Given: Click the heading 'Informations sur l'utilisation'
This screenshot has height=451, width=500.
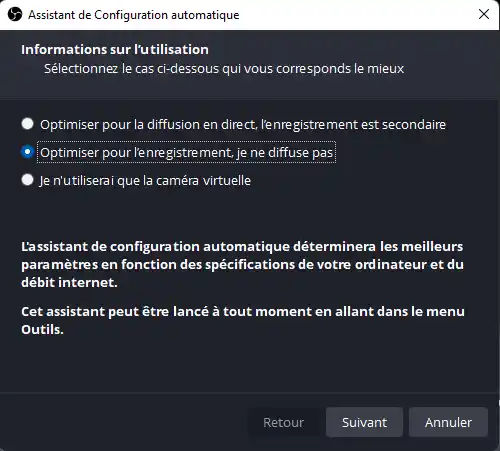Looking at the screenshot, I should pos(115,49).
